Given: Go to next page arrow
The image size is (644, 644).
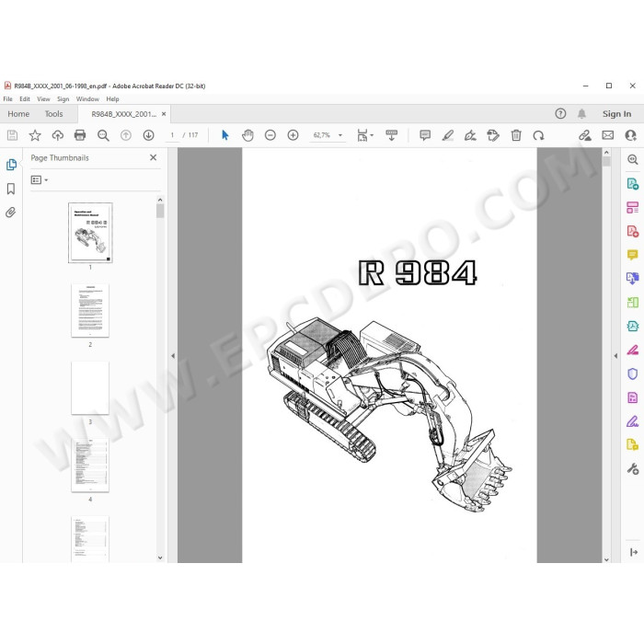Looking at the screenshot, I should point(148,135).
